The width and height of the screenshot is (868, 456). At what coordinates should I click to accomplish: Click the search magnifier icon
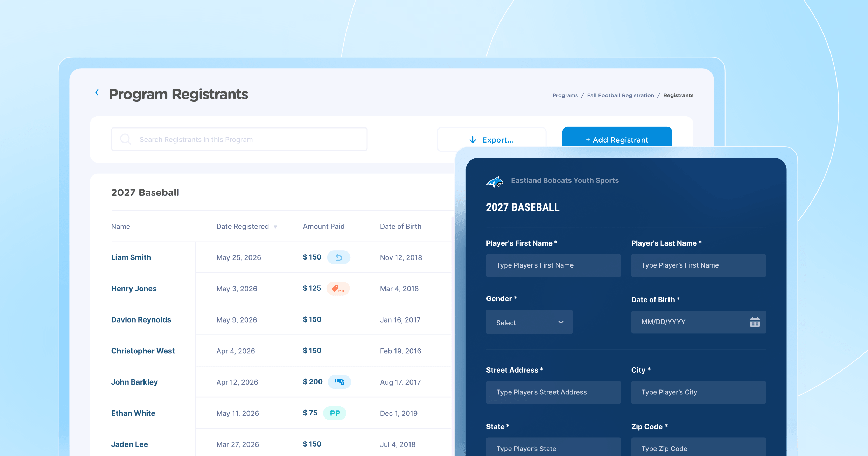125,139
